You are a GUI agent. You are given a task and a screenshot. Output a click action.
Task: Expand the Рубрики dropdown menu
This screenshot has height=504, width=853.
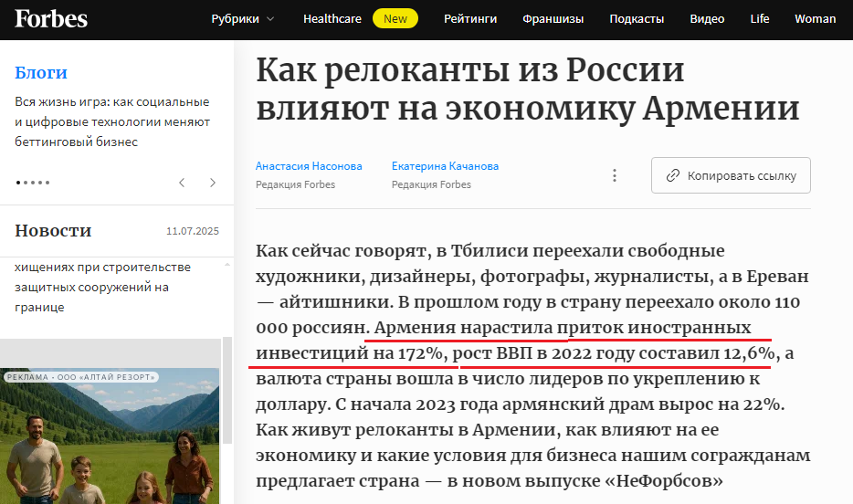click(x=243, y=19)
